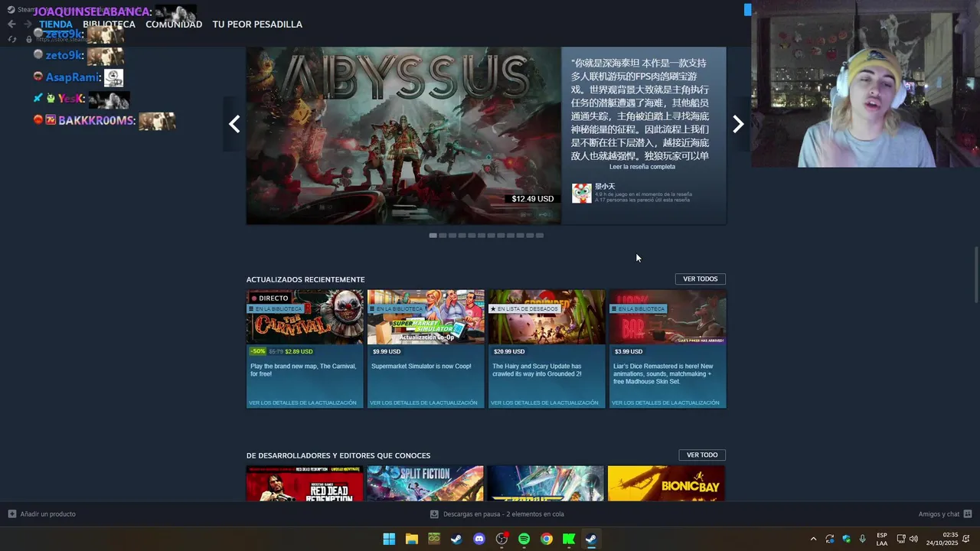This screenshot has height=551, width=980.
Task: Open Descargas en pausa download manager
Action: (x=497, y=514)
